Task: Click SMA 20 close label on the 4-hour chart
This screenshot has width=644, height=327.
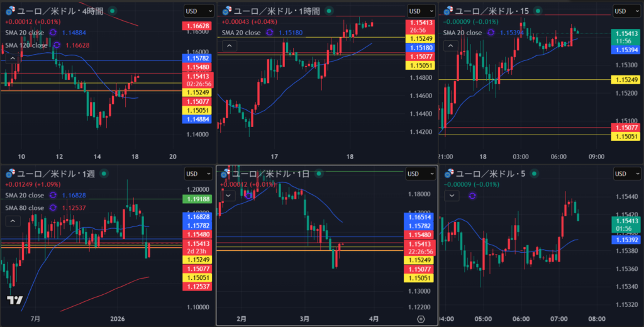Action: click(26, 32)
